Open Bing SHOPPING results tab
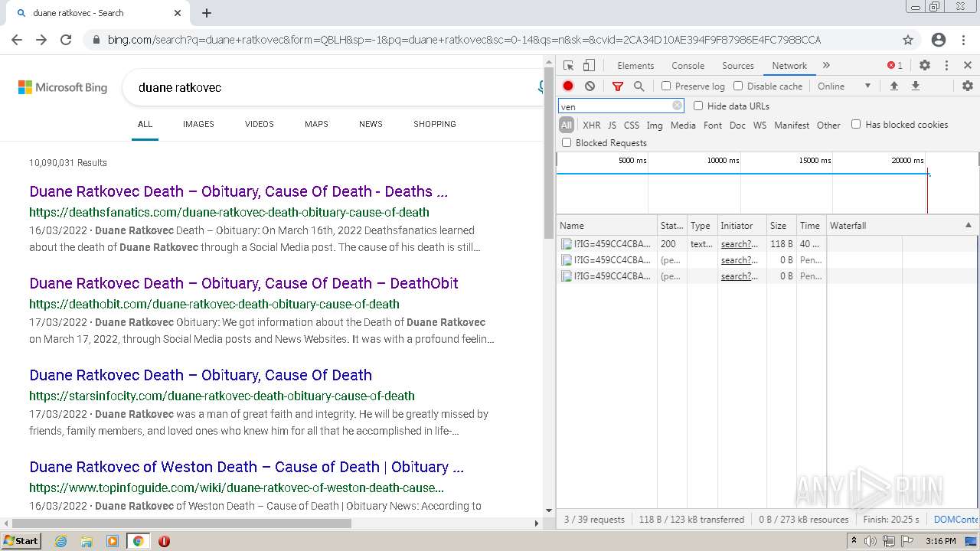 pyautogui.click(x=435, y=124)
